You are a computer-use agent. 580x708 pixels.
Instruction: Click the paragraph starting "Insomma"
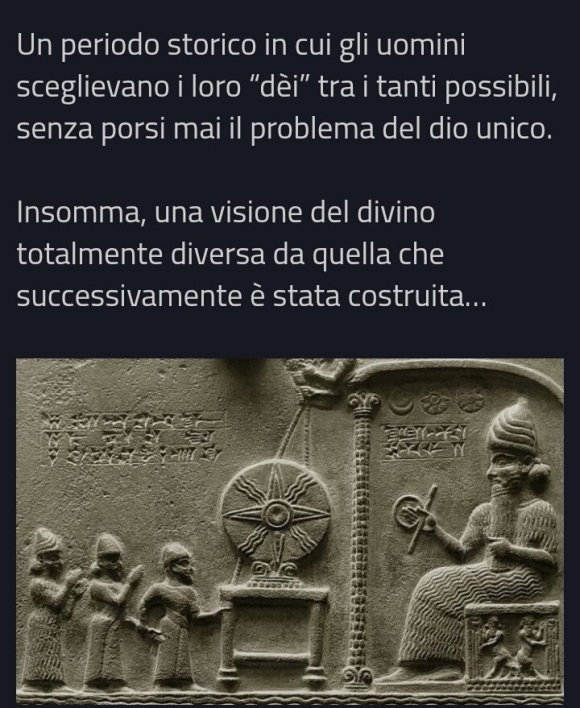(x=251, y=254)
